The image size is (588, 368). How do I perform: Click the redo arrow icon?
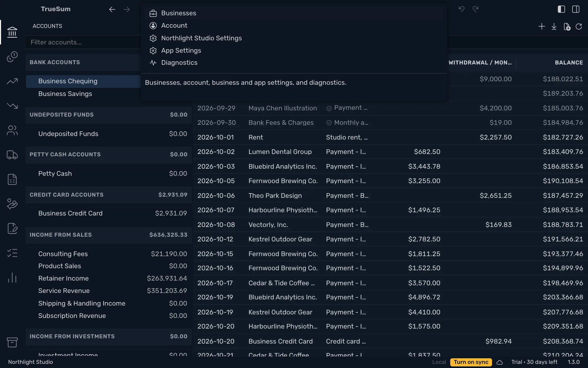[x=476, y=9]
